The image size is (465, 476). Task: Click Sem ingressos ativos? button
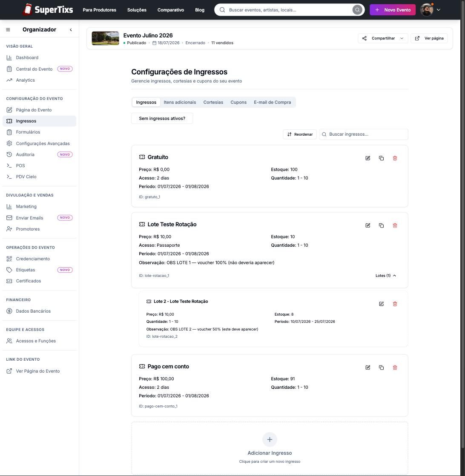(x=162, y=118)
